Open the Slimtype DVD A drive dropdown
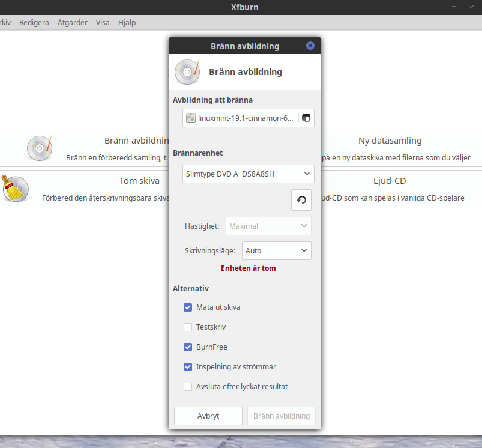482x448 pixels. tap(249, 174)
